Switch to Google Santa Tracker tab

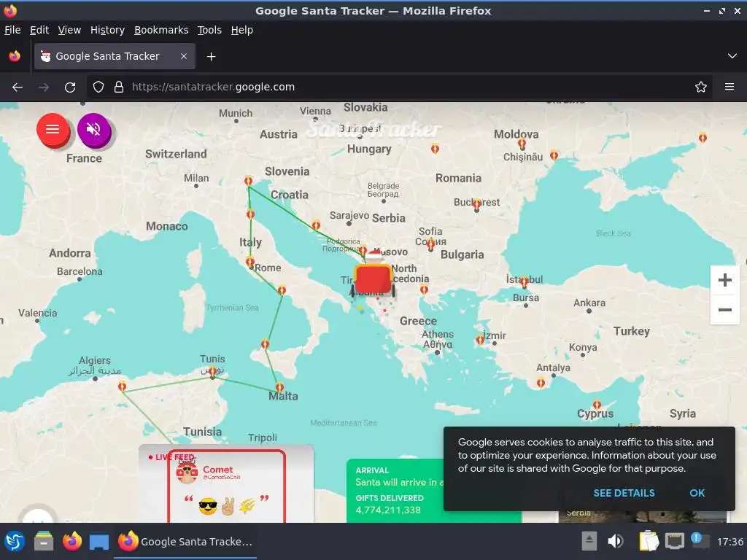click(115, 56)
